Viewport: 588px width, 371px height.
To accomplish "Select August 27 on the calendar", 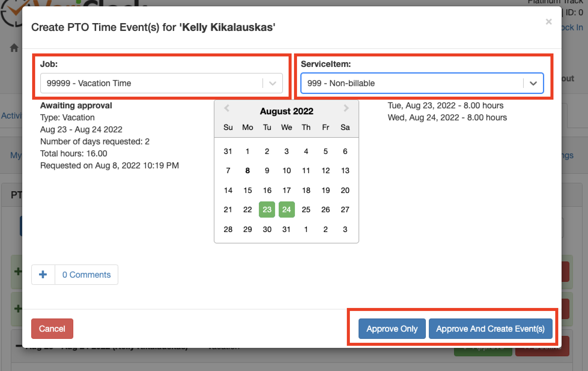I will (345, 210).
